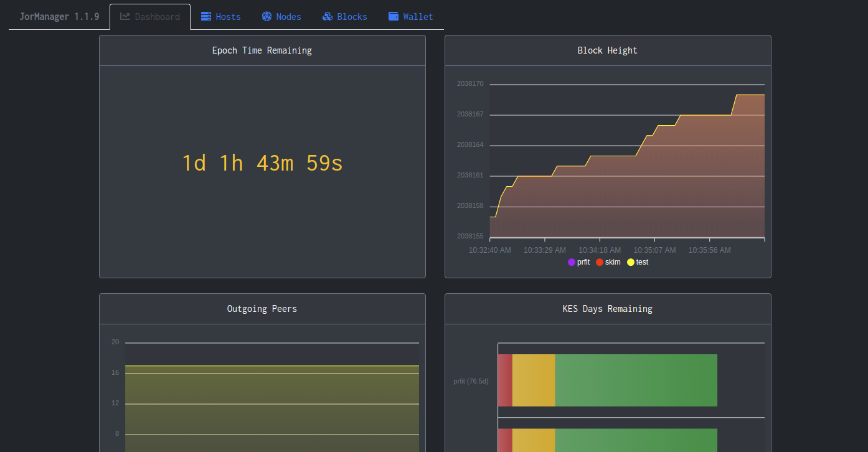Toggle the prfit series legend label
This screenshot has height=452, width=868.
click(x=583, y=262)
